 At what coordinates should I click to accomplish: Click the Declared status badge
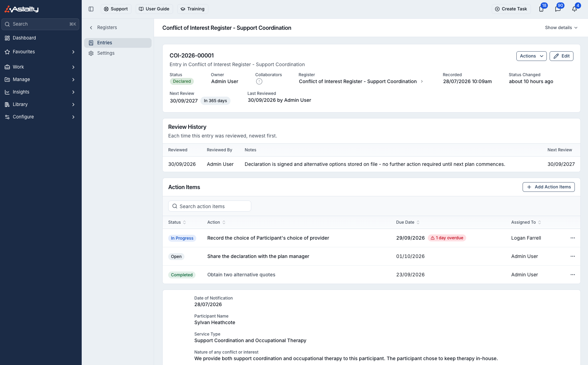182,81
